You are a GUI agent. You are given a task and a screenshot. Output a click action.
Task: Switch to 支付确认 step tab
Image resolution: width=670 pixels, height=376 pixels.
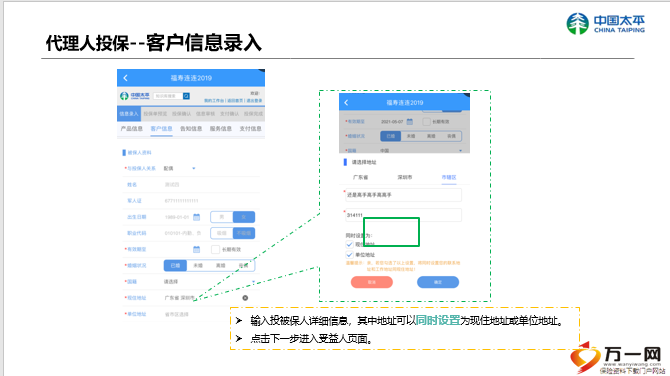tap(229, 114)
